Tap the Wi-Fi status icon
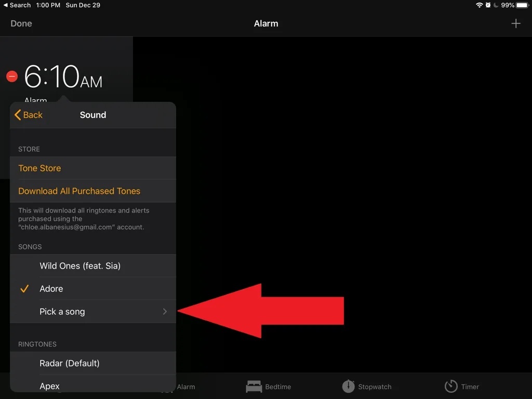The height and width of the screenshot is (399, 532). tap(479, 5)
